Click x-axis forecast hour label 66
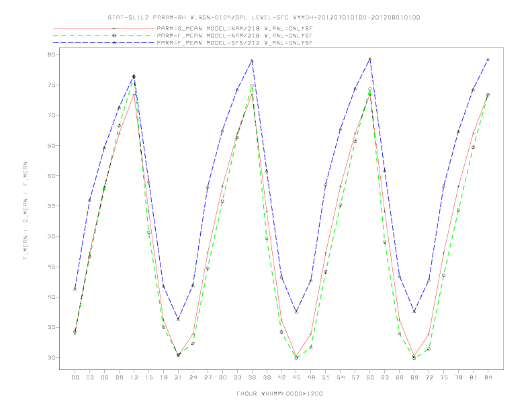 (x=400, y=377)
